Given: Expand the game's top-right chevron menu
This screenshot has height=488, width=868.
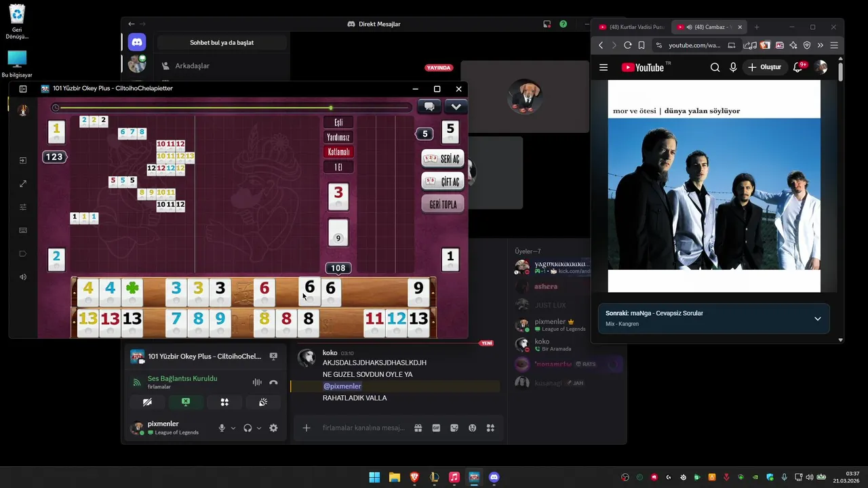Looking at the screenshot, I should [456, 106].
